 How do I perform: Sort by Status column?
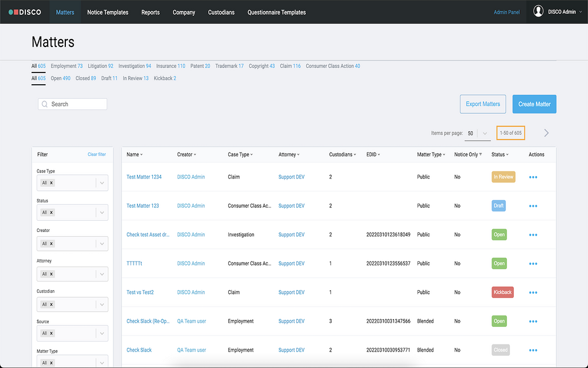[x=500, y=154]
